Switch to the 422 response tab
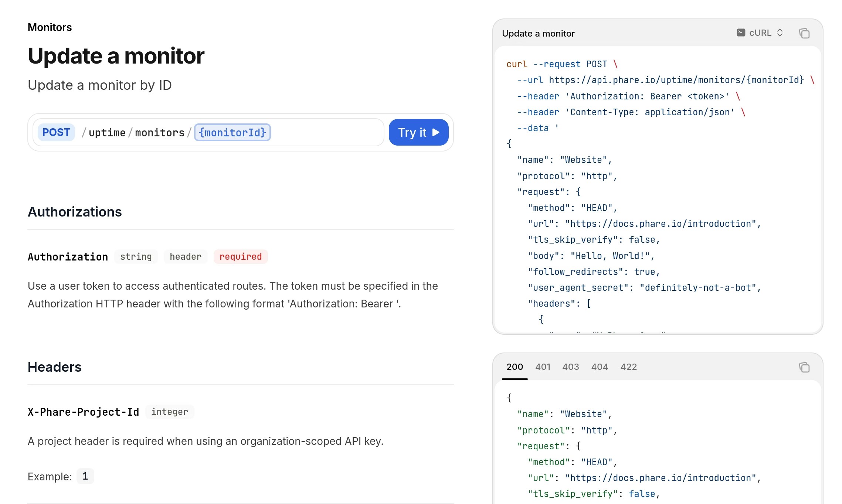 (628, 367)
